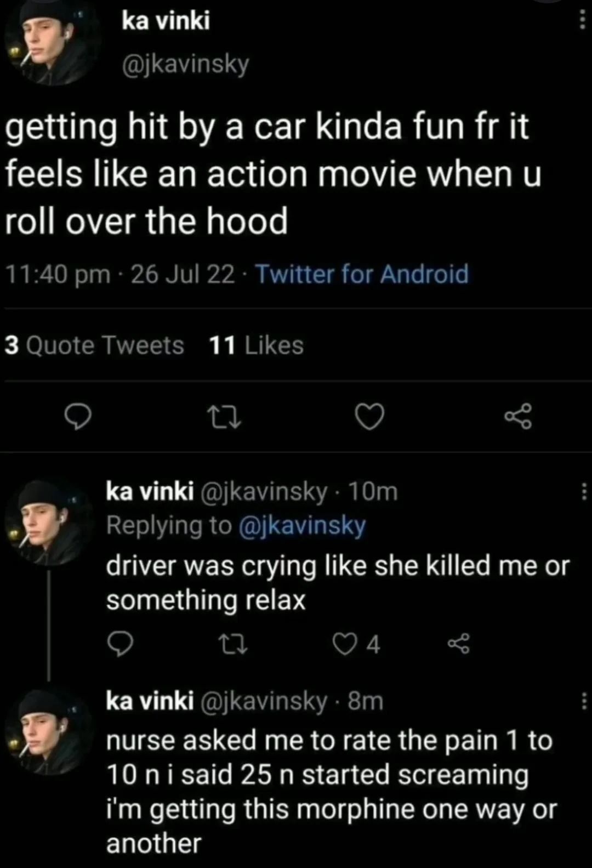592x868 pixels.
Task: Open the 'Twitter for Android' source link
Action: pos(362,274)
